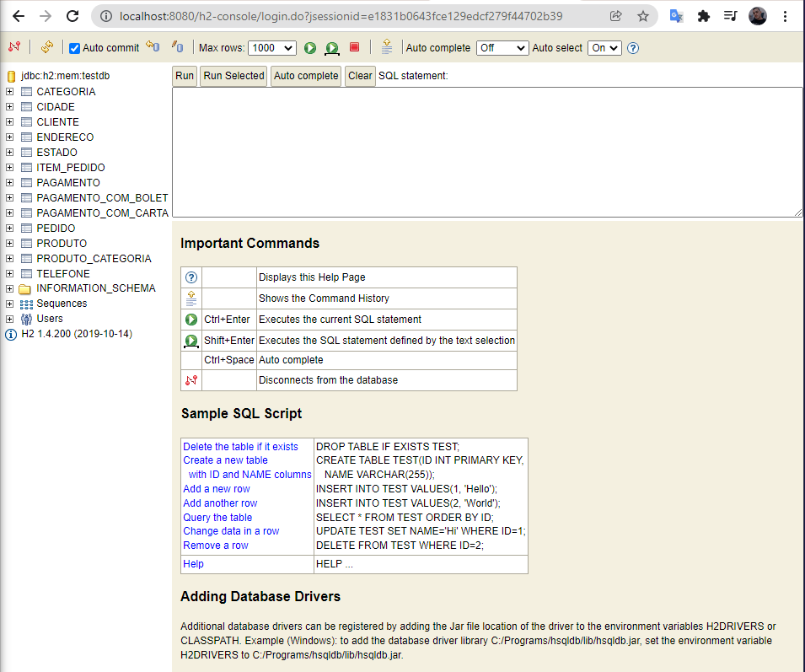Click the Run button
The width and height of the screenshot is (805, 672).
[x=184, y=76]
